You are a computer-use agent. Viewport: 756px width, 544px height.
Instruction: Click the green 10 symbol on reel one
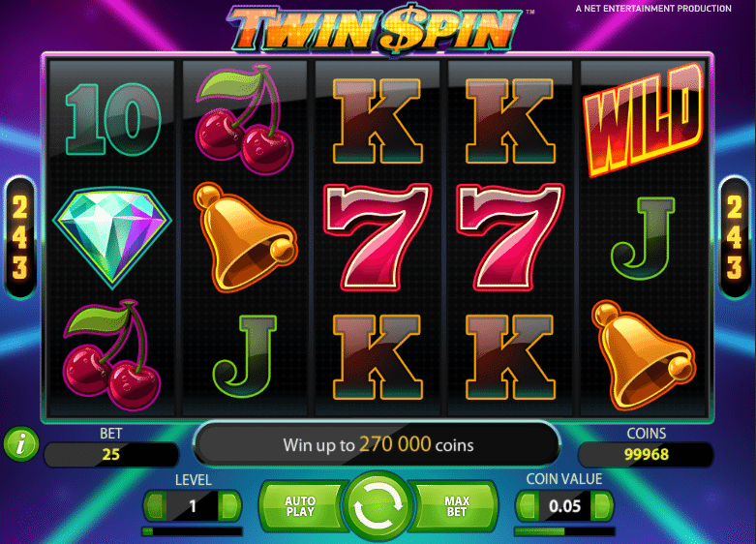[x=112, y=119]
